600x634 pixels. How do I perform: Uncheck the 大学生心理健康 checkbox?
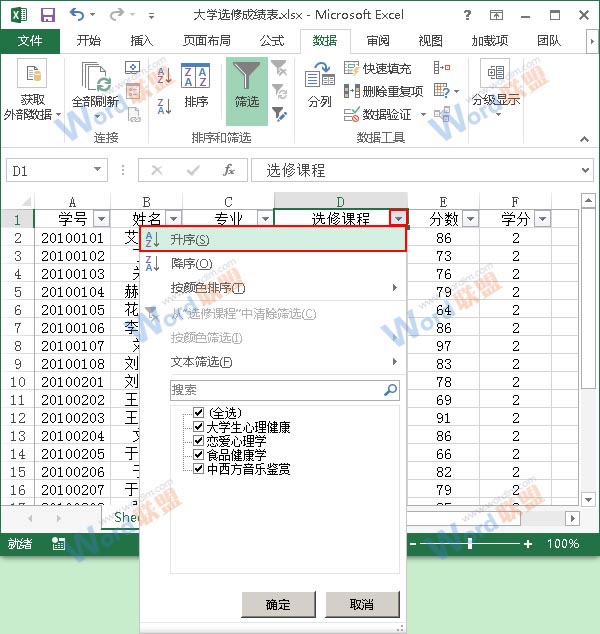tap(199, 426)
